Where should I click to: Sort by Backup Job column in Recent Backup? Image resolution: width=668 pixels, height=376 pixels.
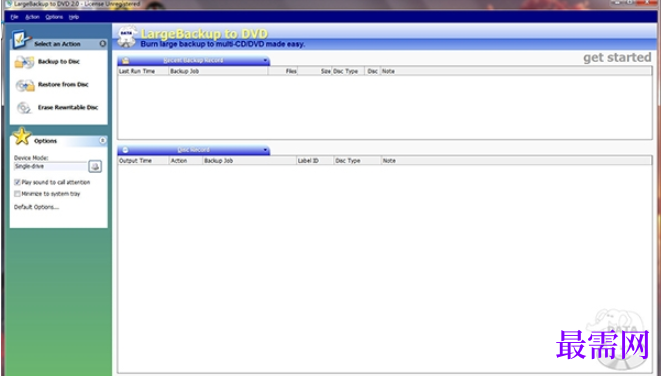pos(219,71)
